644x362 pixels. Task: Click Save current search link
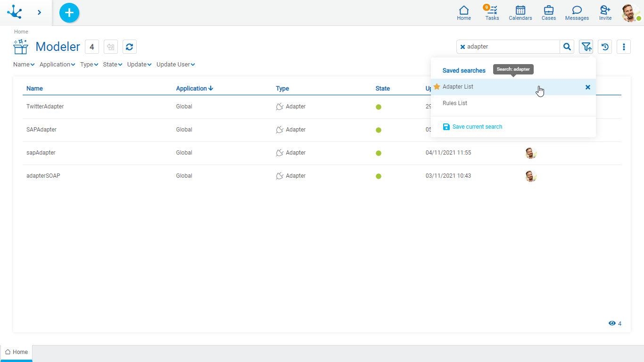[473, 127]
